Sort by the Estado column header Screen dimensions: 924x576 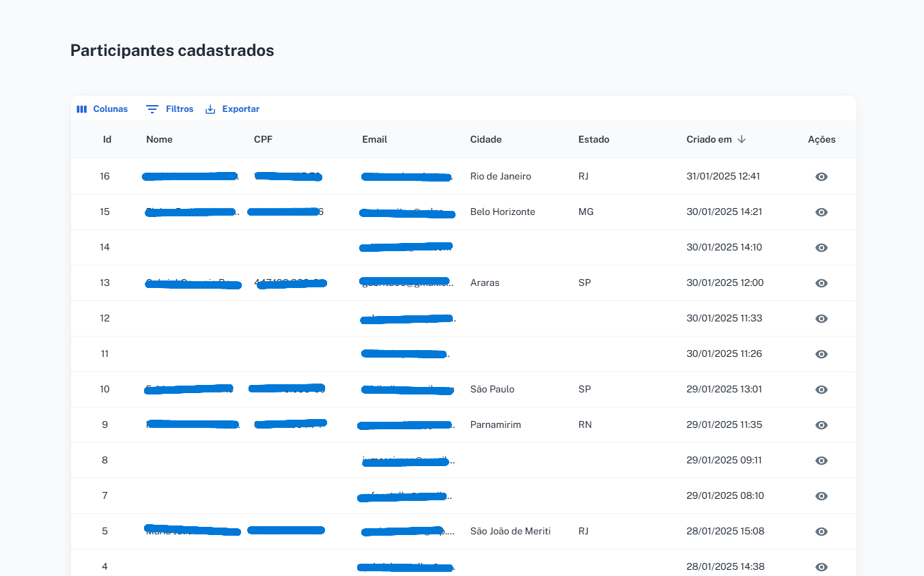tap(593, 139)
